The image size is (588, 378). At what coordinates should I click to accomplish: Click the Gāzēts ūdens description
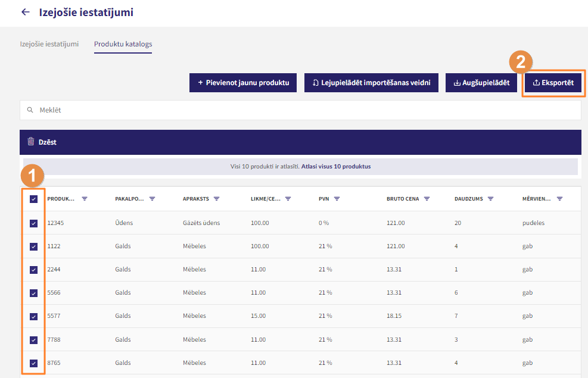(x=201, y=223)
